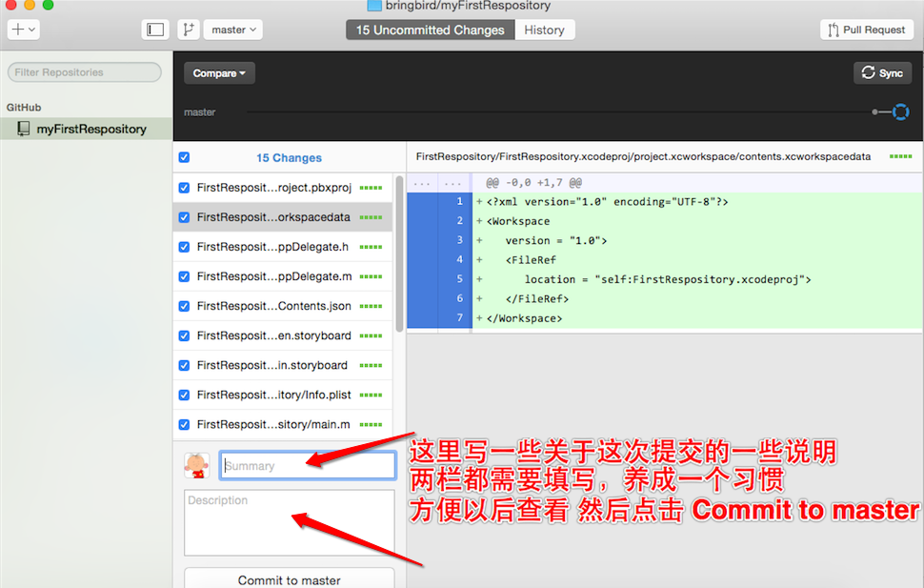924x588 pixels.
Task: Uncheck the Info.plist file checkbox
Action: [x=184, y=395]
